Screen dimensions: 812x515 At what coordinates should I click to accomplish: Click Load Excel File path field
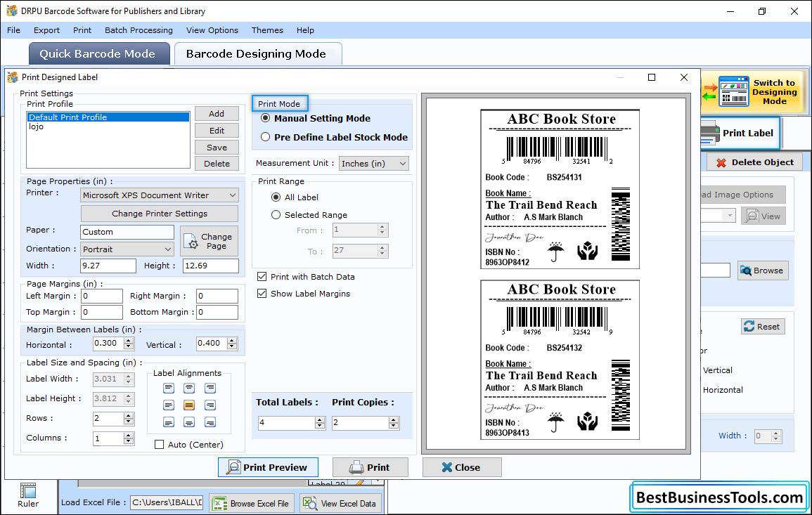[166, 502]
